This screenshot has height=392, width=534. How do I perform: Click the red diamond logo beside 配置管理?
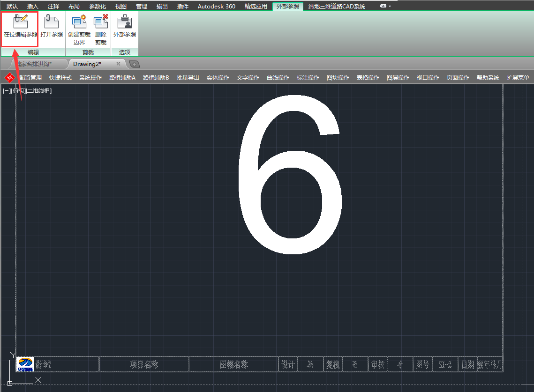click(x=9, y=78)
